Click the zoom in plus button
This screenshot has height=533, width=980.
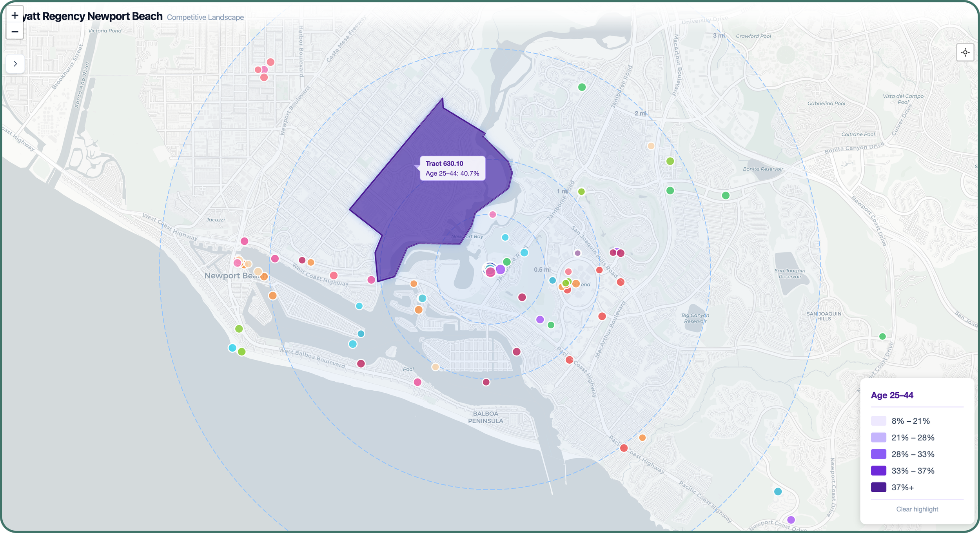pyautogui.click(x=15, y=15)
